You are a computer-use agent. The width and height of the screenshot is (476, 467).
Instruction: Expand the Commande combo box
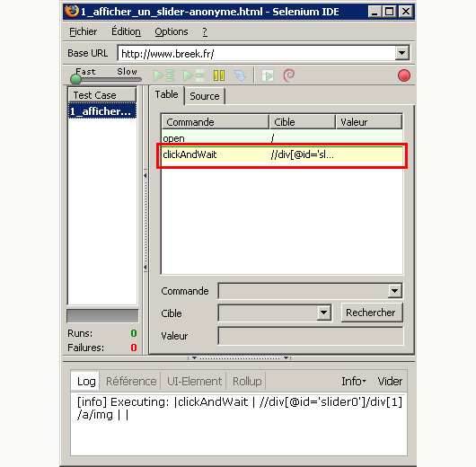[x=394, y=291]
